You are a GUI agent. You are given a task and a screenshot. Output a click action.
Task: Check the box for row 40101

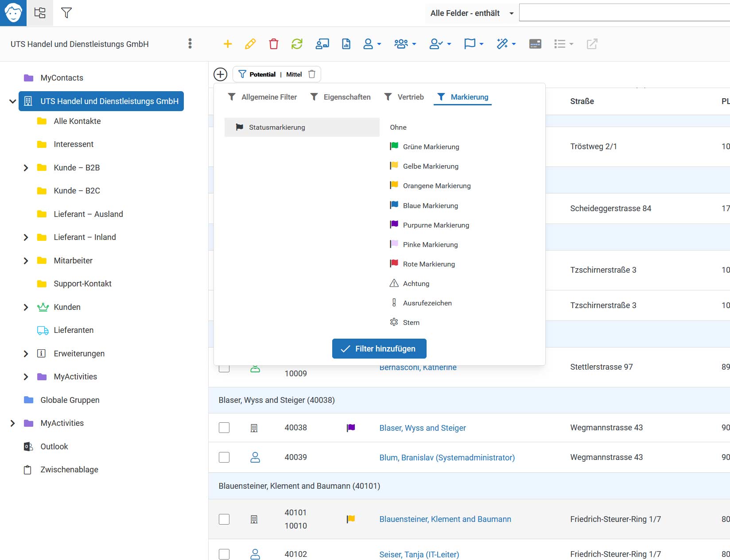(x=224, y=519)
